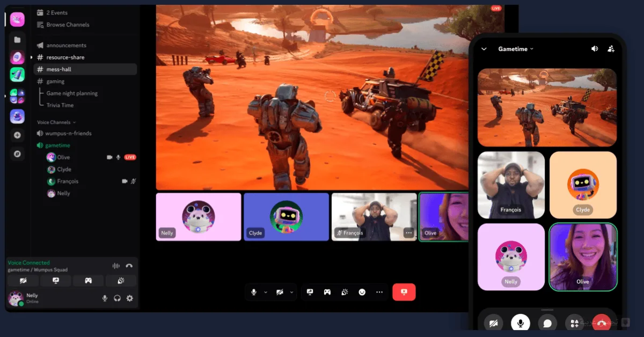Screen dimensions: 644x337
Task: Deafen with headphones icon near Nelly's profile
Action: [117, 298]
